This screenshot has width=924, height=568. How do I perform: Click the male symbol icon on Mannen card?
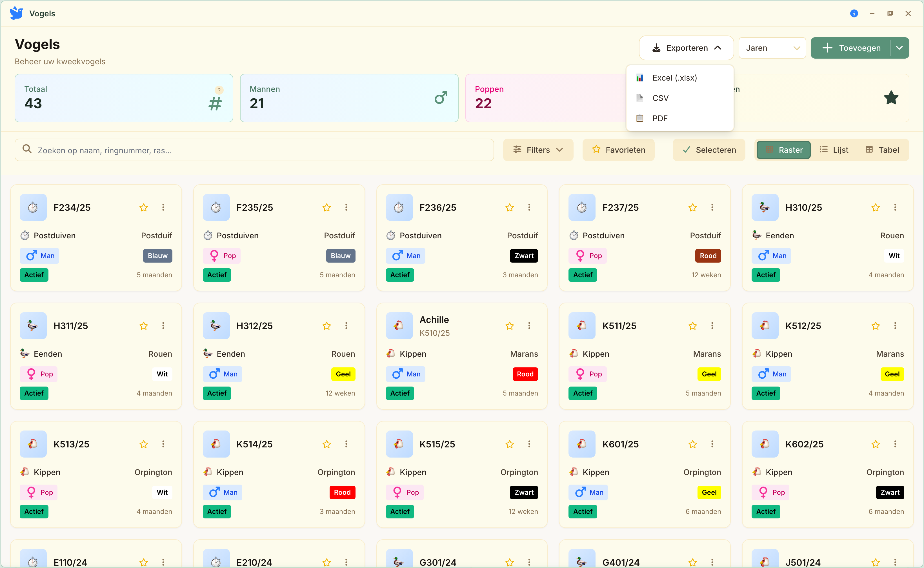point(441,98)
